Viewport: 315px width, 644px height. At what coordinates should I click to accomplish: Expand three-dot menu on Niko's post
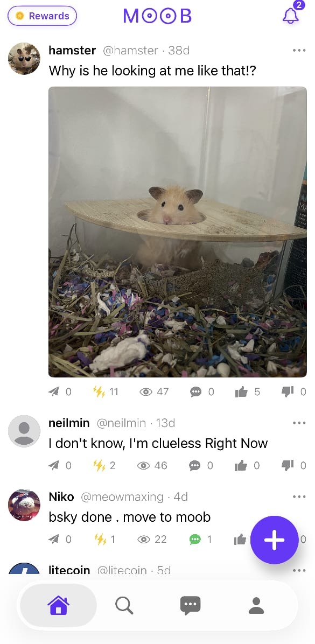coord(299,497)
